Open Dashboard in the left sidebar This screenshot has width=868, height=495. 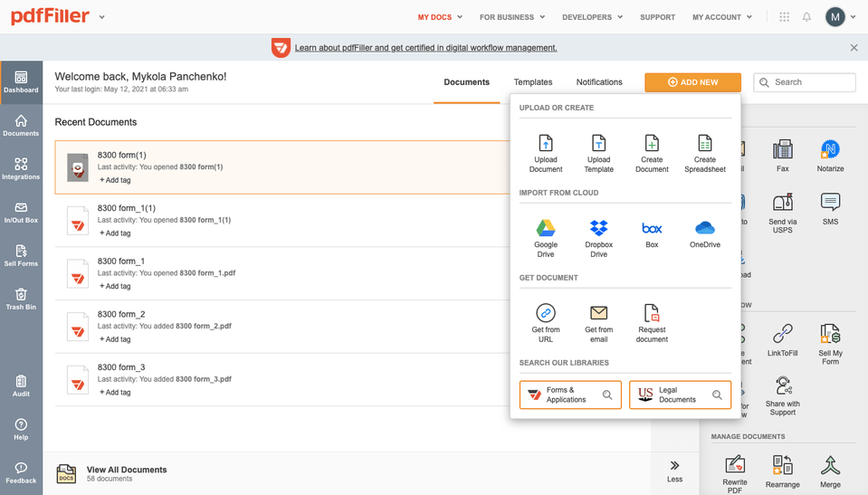21,82
